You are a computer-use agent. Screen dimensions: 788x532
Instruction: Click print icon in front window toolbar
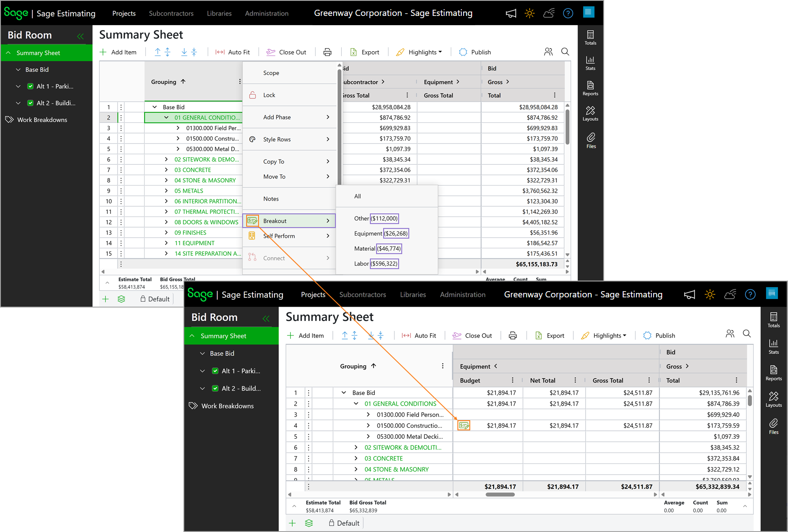(x=513, y=336)
